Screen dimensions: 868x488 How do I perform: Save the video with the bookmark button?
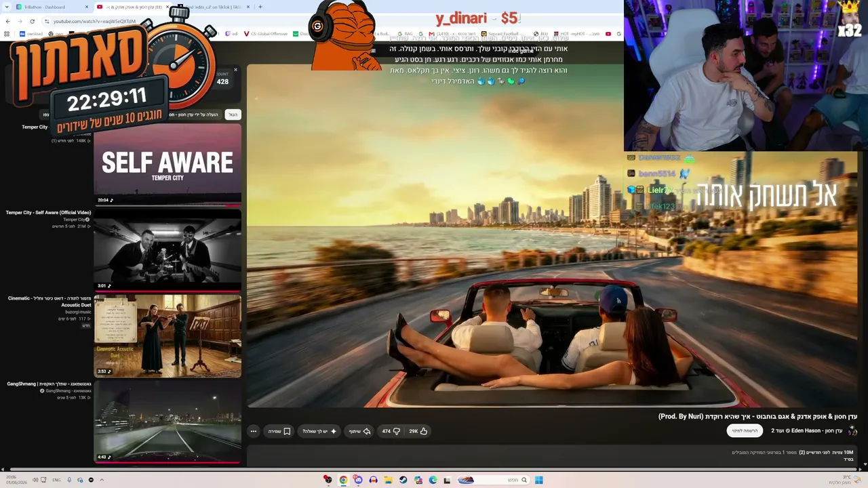tap(279, 431)
